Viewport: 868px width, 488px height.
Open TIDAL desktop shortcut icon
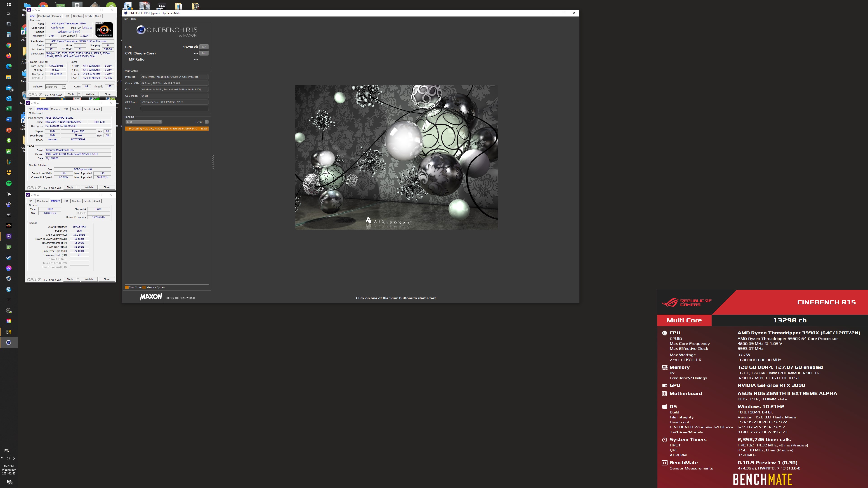tap(162, 6)
